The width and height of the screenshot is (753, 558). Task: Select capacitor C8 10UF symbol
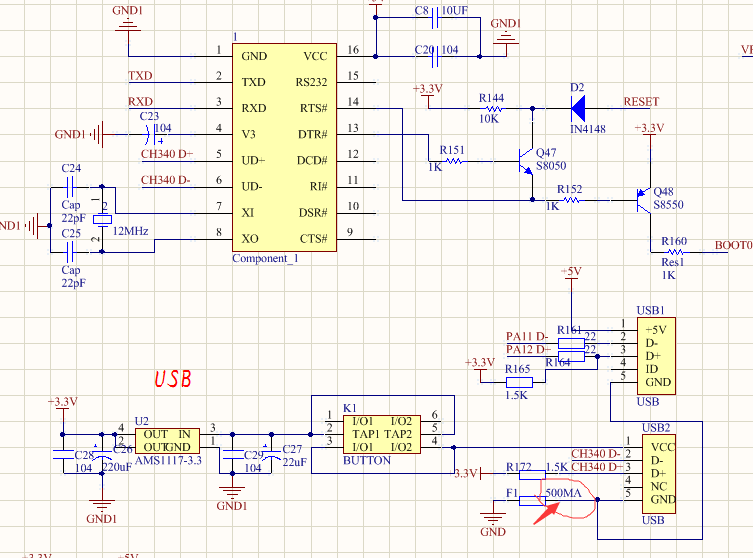click(435, 18)
